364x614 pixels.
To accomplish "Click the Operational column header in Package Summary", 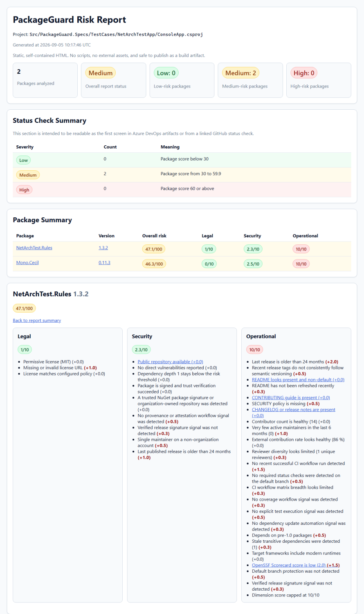I will 306,236.
